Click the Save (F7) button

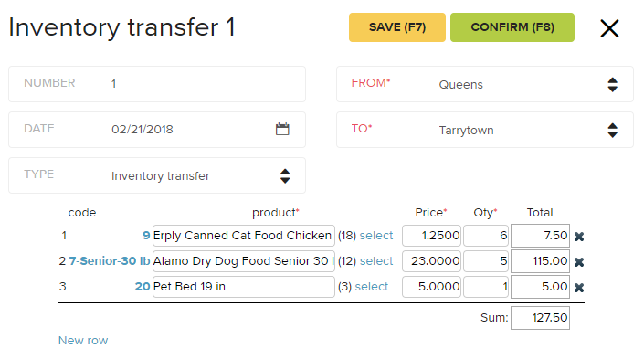coord(397,27)
